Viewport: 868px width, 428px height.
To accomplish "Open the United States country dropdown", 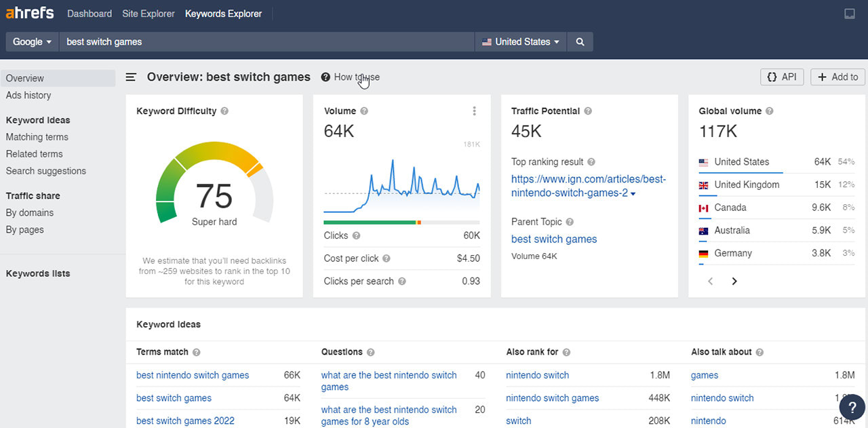I will pos(520,41).
